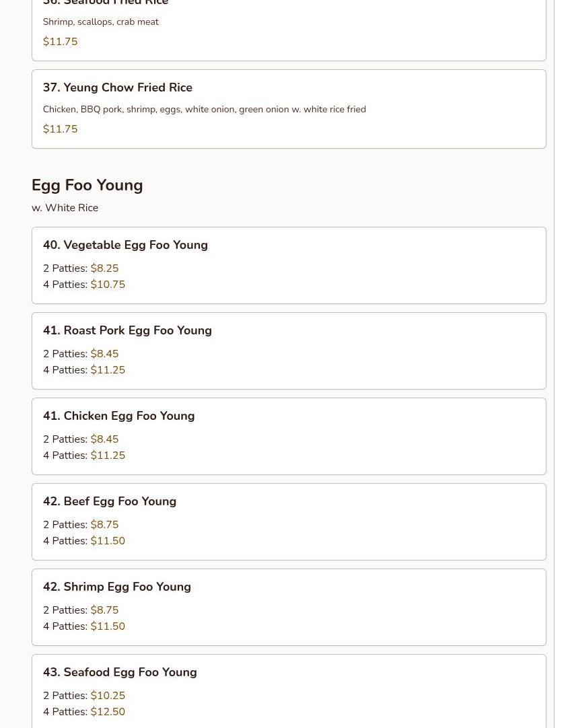This screenshot has height=728, width=568.
Task: Choose the Vegetable Egg Foo Young $10.75 price
Action: point(108,285)
